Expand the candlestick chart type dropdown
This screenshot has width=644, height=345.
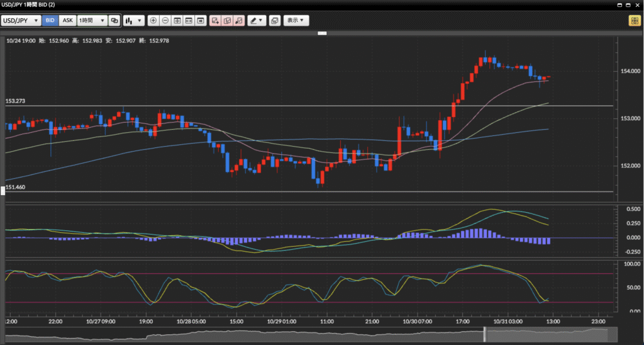pyautogui.click(x=133, y=21)
